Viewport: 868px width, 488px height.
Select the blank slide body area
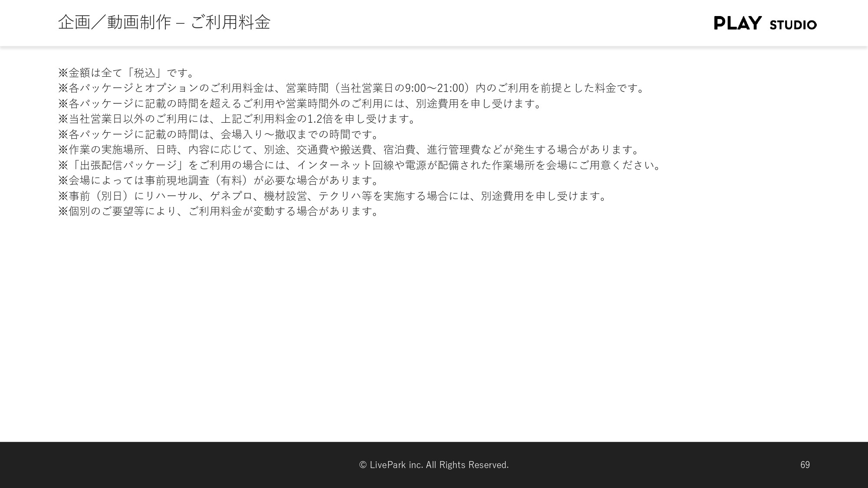pos(434,325)
